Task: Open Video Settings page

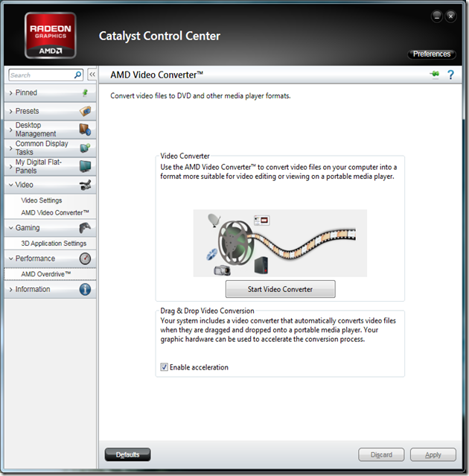Action: click(42, 200)
